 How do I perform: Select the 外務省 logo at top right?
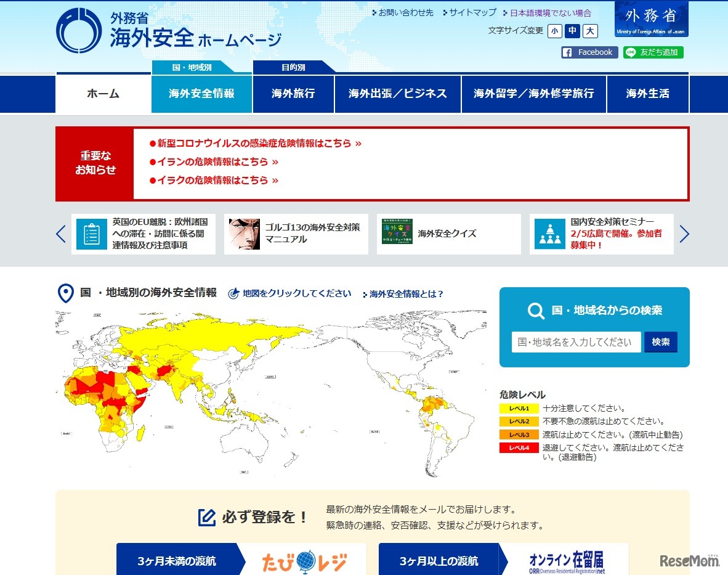[x=652, y=19]
